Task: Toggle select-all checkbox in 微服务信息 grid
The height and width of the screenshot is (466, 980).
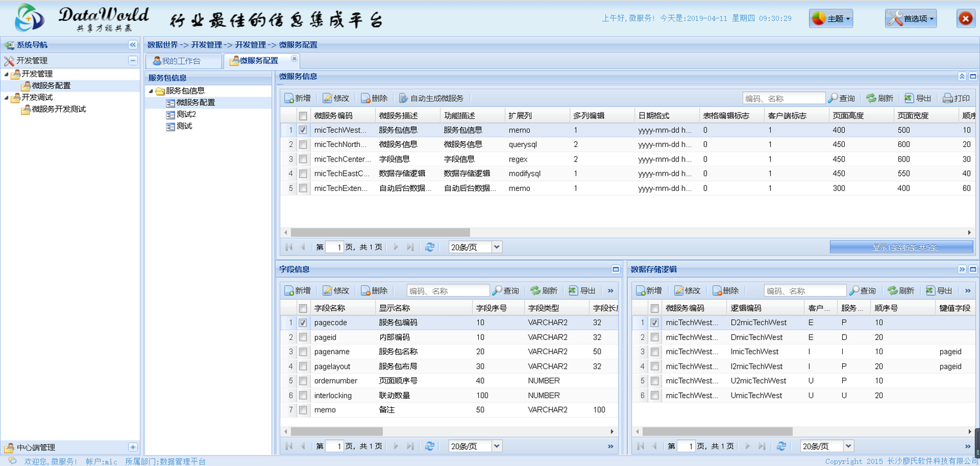Action: (x=302, y=116)
